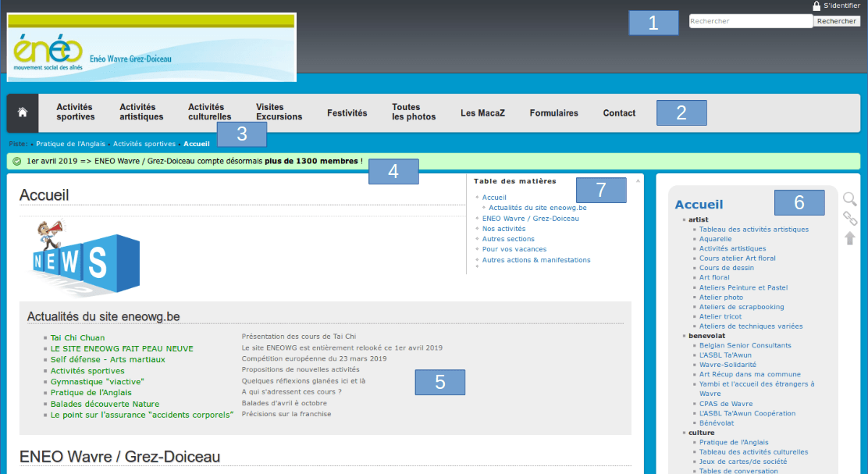Screen dimensions: 868x474
Task: Follow the Activités sportives breadcrumb link
Action: 144,144
